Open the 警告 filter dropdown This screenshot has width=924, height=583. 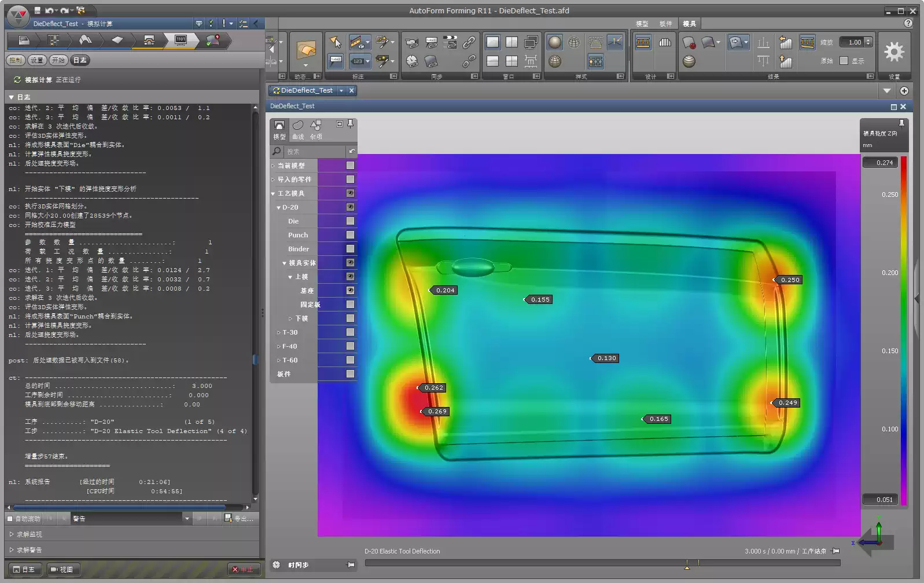(187, 519)
